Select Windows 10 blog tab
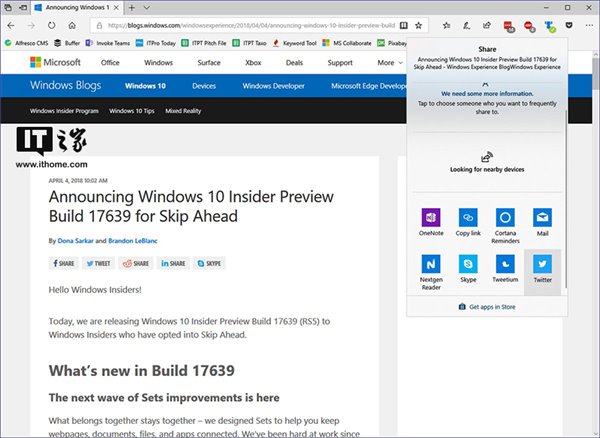Viewport: 600px width, 438px height. point(145,86)
